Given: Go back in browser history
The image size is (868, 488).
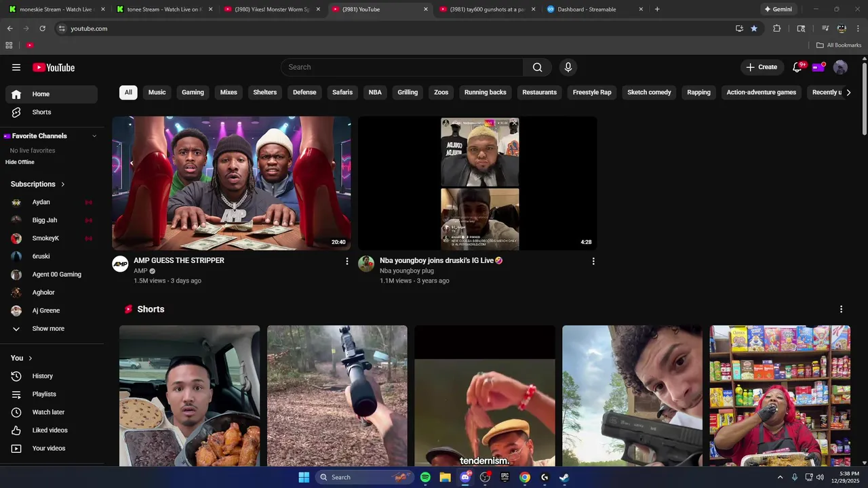Looking at the screenshot, I should point(9,28).
